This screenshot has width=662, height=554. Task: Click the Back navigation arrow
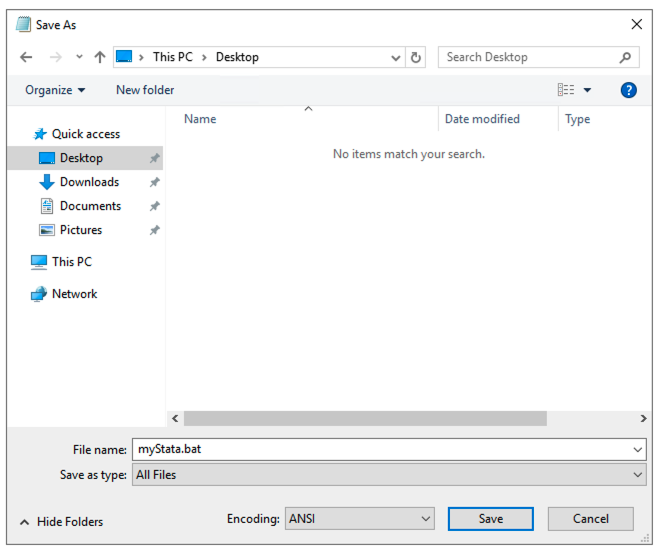pyautogui.click(x=26, y=57)
